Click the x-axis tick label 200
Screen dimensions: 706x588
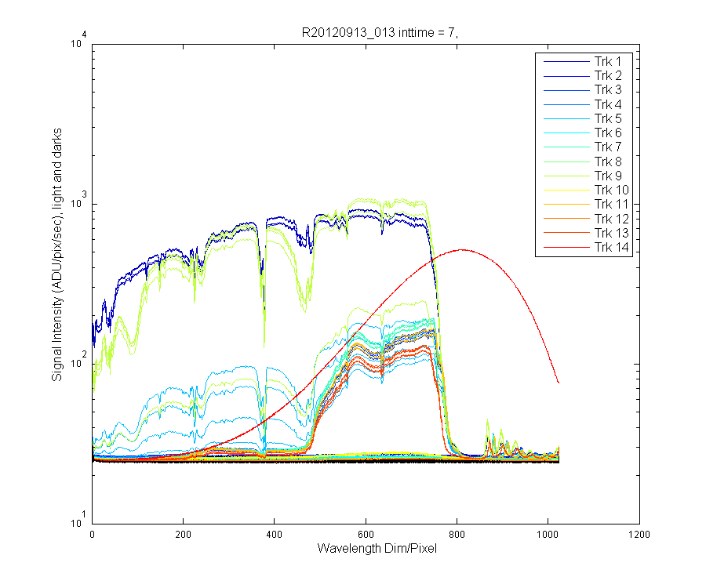click(184, 535)
